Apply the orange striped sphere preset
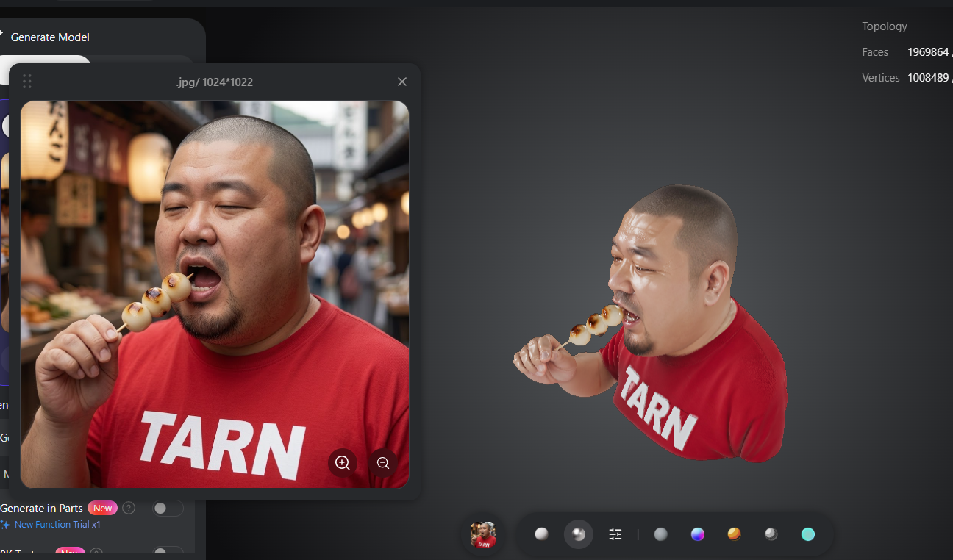The image size is (953, 560). click(735, 534)
